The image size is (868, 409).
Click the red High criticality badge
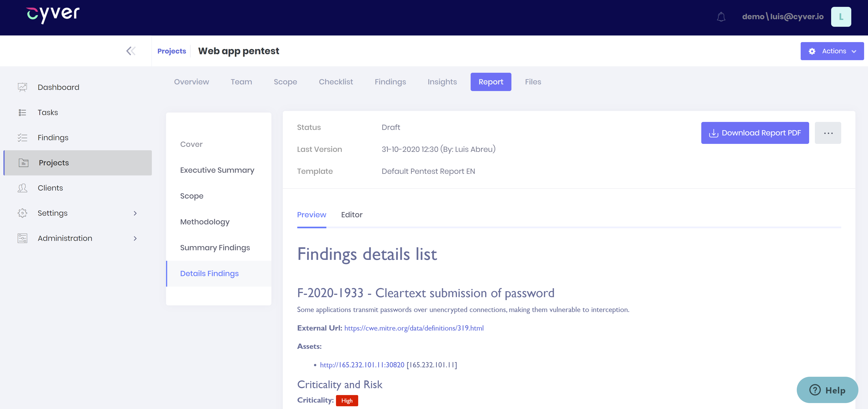(x=347, y=401)
